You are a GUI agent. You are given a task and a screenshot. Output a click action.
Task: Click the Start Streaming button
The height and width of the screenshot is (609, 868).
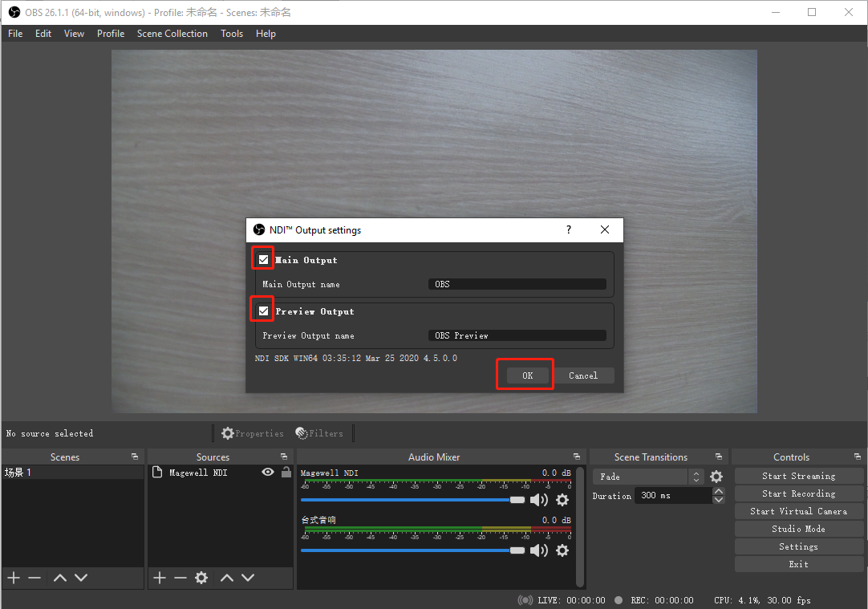point(798,475)
